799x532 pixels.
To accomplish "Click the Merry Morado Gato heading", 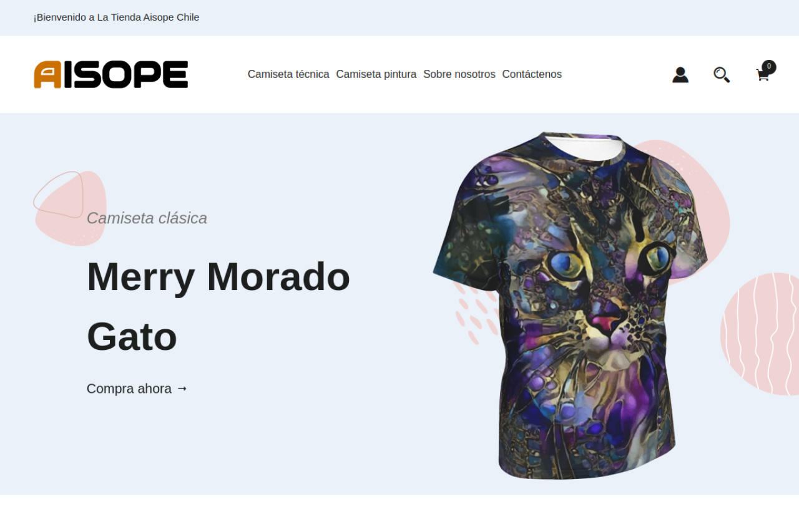I will click(218, 306).
